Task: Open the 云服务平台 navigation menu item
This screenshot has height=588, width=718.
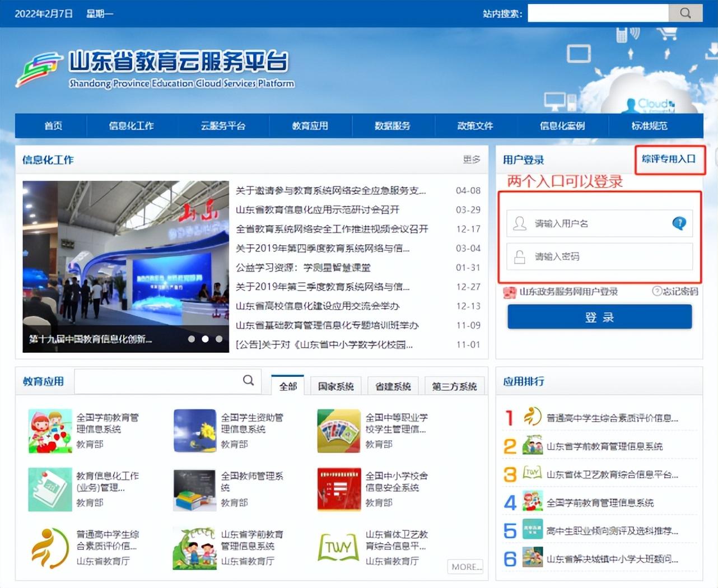Action: coord(223,126)
